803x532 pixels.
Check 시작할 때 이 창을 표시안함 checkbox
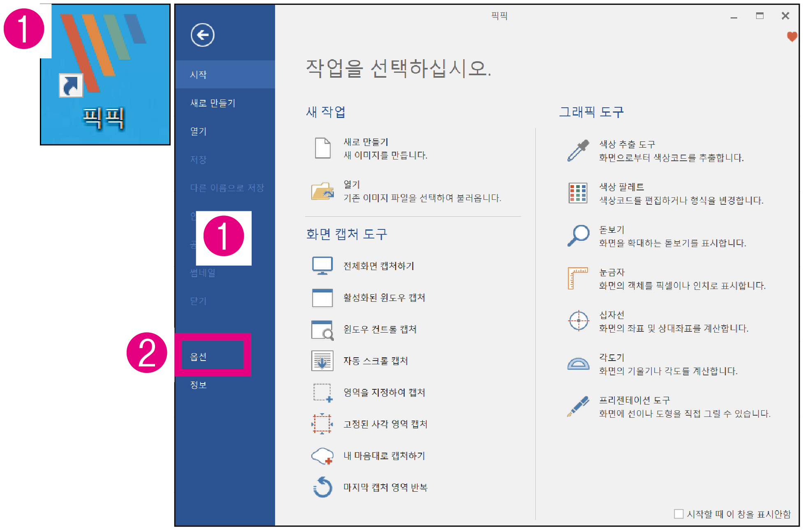click(679, 514)
